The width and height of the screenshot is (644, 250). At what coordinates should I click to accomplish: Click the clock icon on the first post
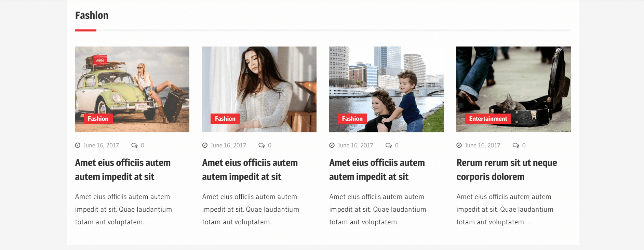coord(78,145)
